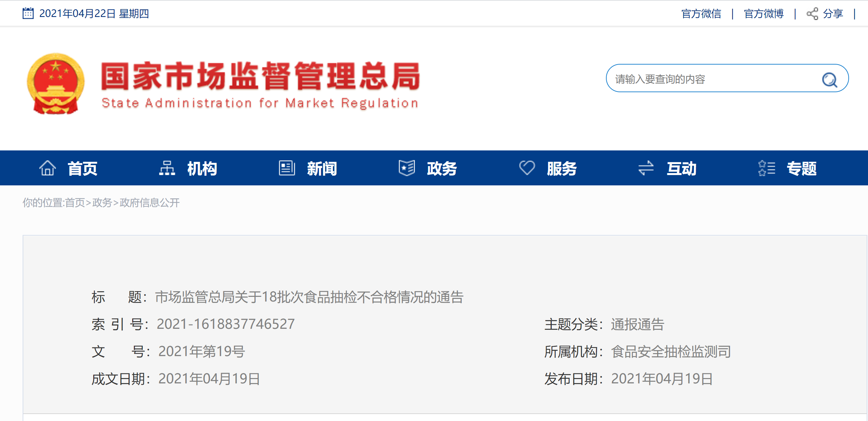Open the 新闻 navigation menu item
Screen dimensions: 868x421
[x=322, y=168]
